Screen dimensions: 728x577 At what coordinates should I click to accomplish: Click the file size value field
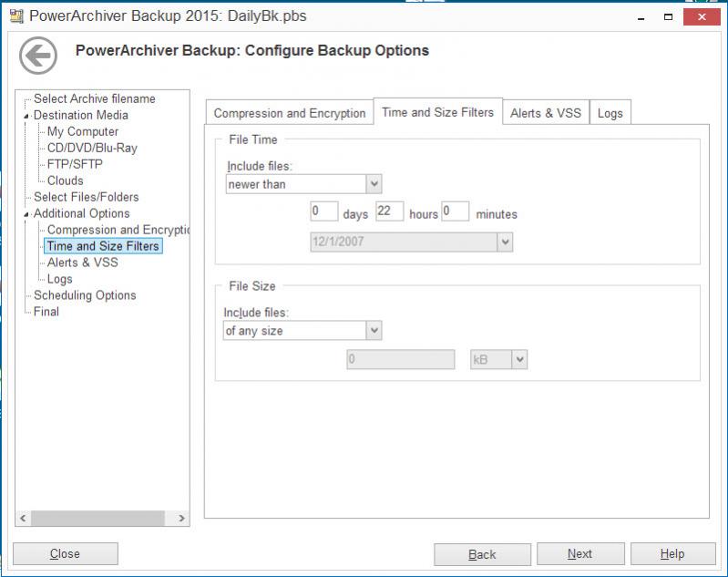[x=401, y=359]
